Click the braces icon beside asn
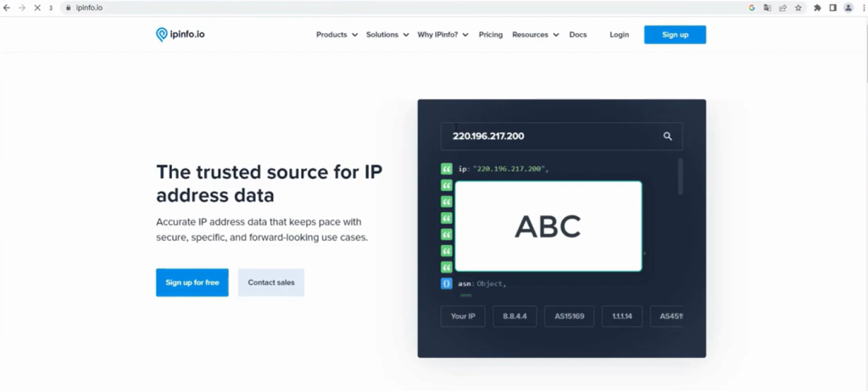868x391 pixels. pos(447,283)
